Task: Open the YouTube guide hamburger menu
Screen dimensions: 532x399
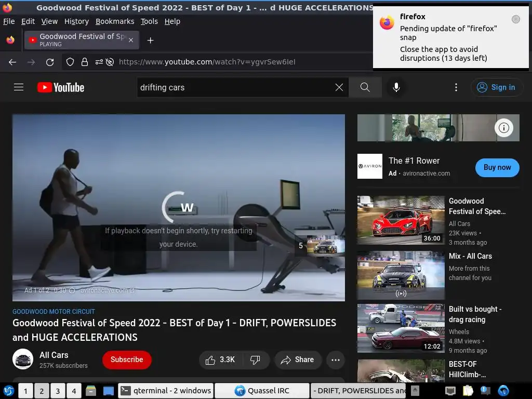Action: pyautogui.click(x=19, y=87)
